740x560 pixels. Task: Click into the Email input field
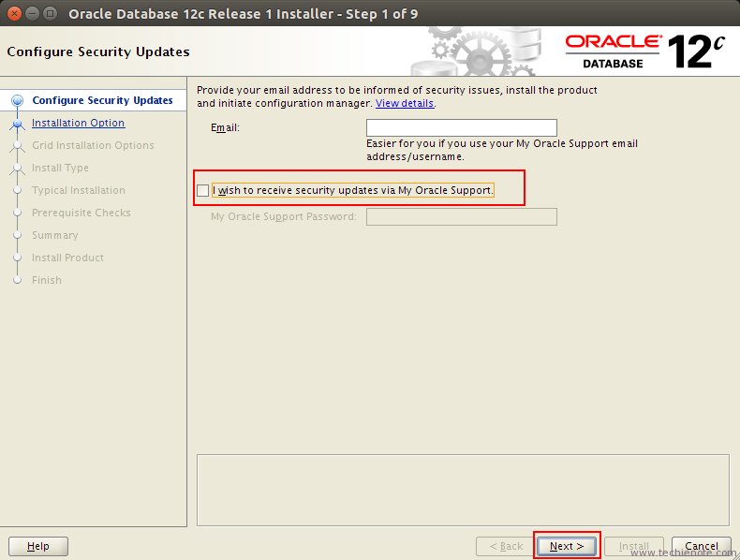(462, 128)
